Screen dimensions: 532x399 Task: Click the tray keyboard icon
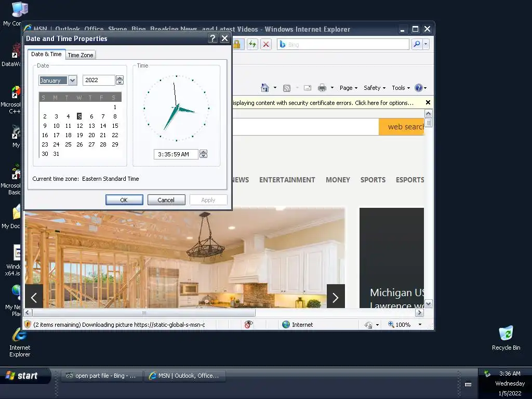click(x=468, y=384)
